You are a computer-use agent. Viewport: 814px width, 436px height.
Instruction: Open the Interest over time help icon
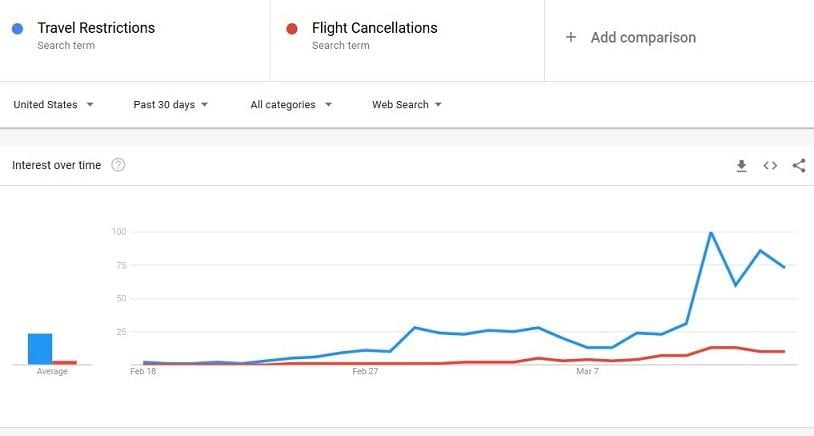tap(118, 165)
